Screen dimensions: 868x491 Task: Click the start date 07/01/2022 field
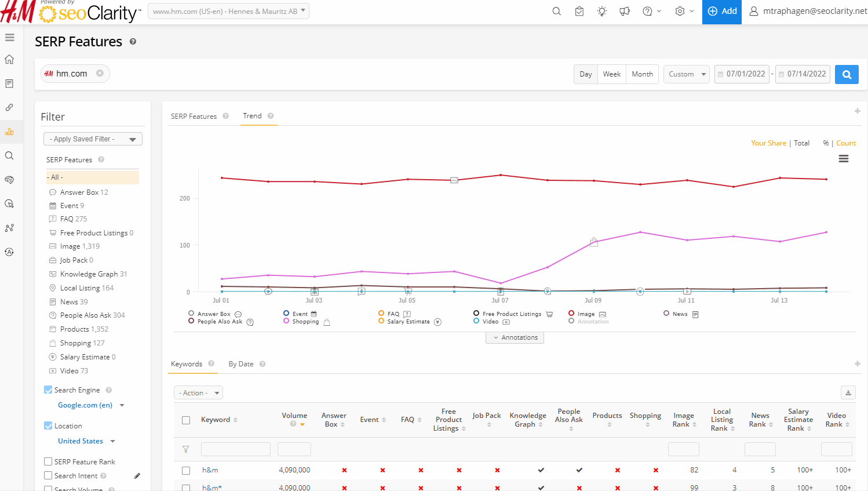pos(742,74)
